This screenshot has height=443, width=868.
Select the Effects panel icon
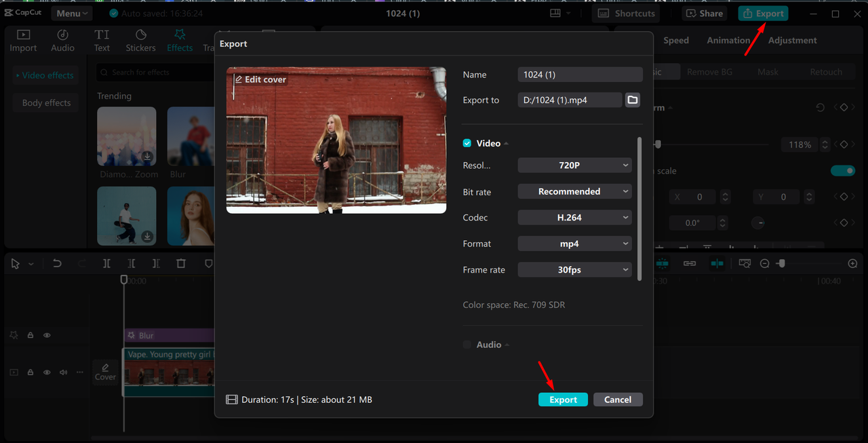[x=180, y=35]
